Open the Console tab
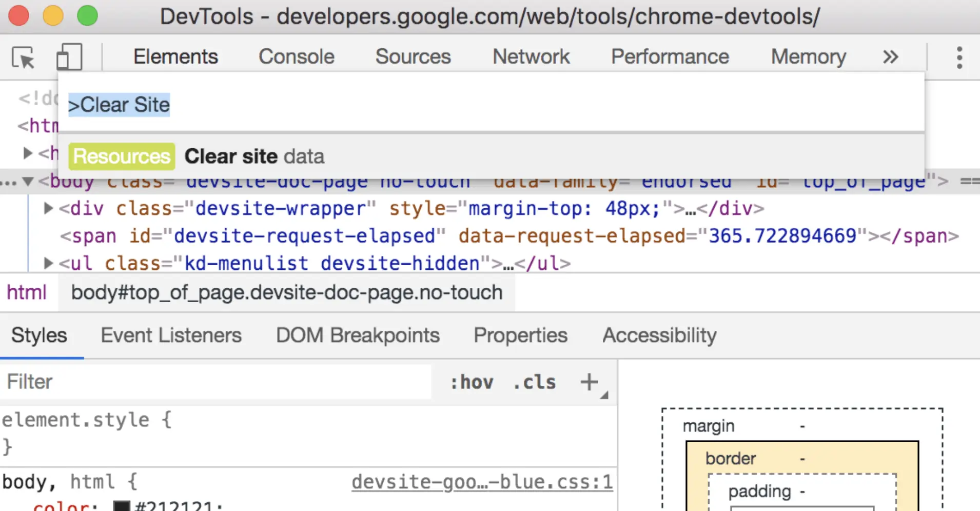Screen dimensions: 980x511 [297, 56]
